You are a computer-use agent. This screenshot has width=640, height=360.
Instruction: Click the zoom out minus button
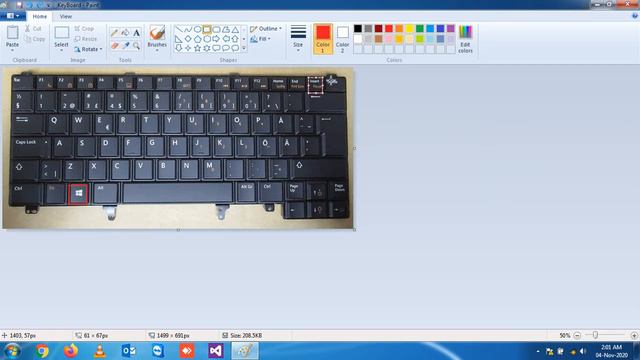(577, 336)
